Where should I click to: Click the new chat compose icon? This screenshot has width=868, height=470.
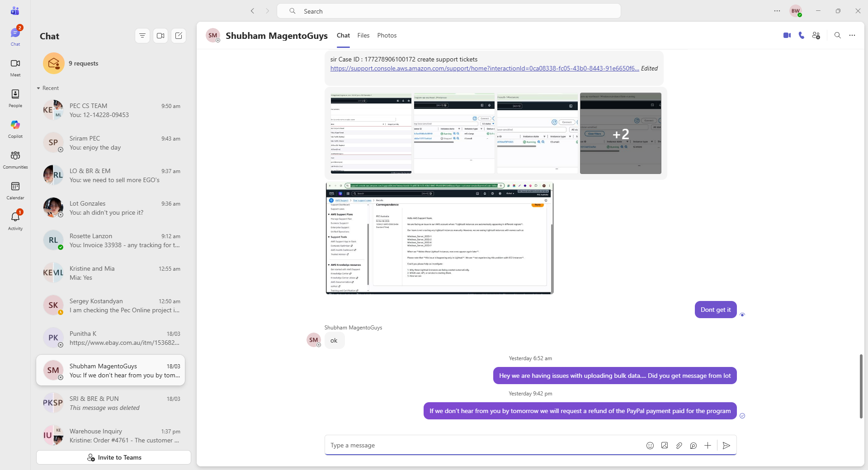point(179,36)
